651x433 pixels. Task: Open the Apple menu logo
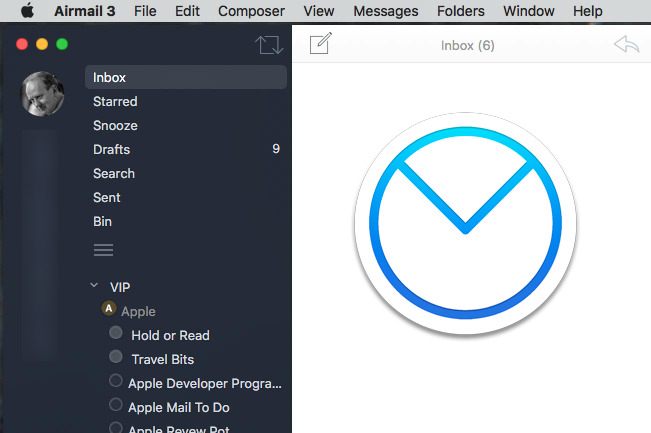click(27, 11)
